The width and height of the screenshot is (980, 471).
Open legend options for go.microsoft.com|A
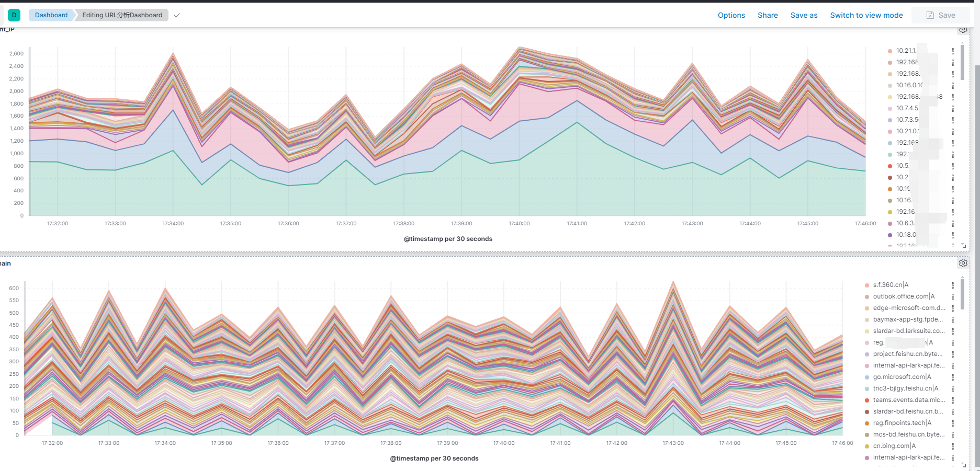[953, 377]
